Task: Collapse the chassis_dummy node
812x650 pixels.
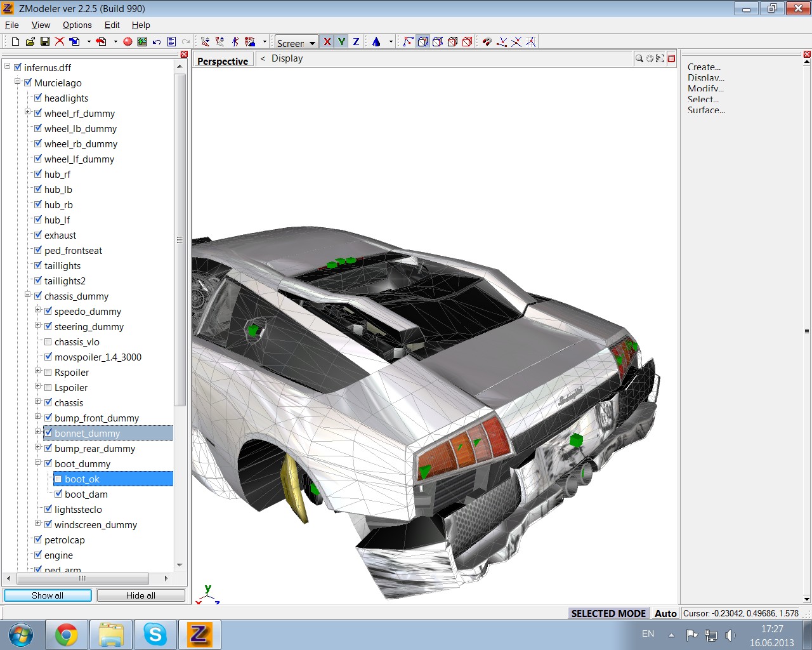Action: coord(28,295)
